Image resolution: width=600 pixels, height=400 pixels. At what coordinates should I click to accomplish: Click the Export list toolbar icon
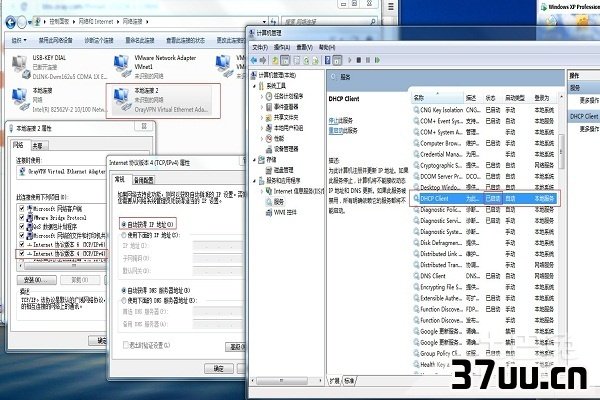315,60
